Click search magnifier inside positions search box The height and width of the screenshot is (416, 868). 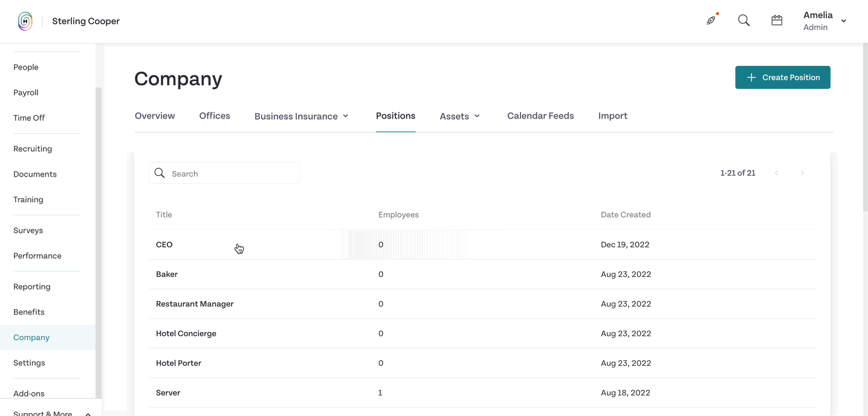160,173
